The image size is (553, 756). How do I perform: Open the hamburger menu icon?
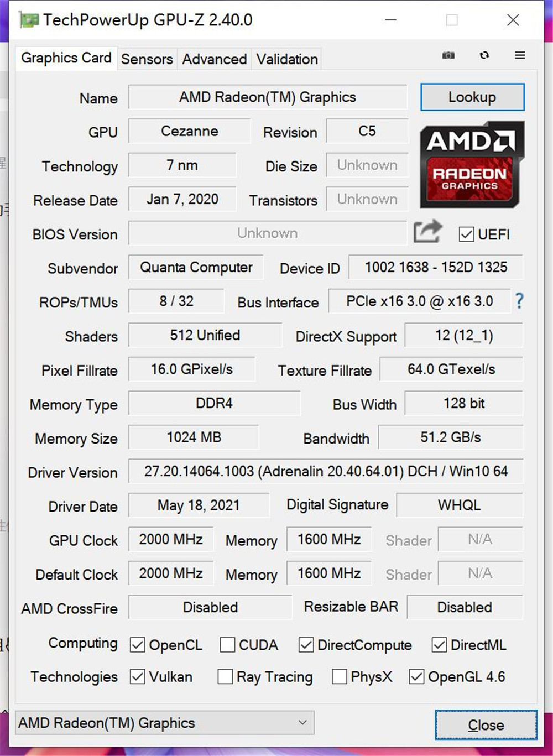coord(520,55)
